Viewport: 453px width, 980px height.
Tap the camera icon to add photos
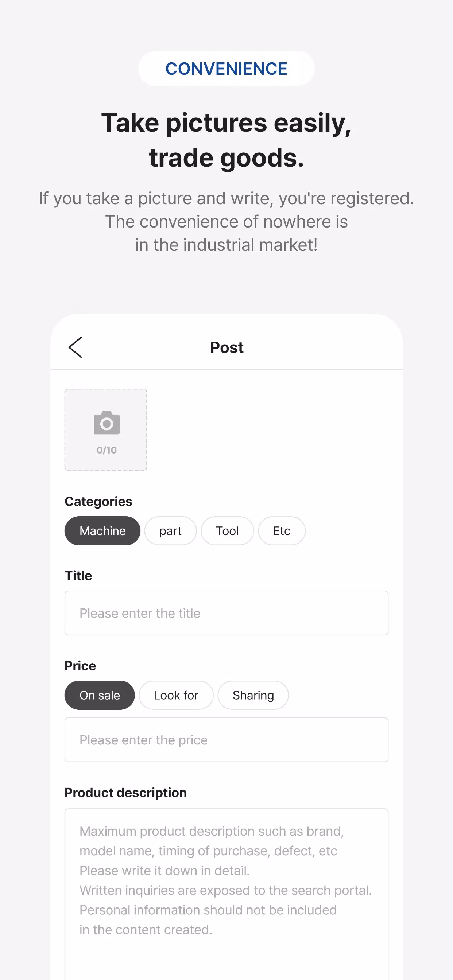tap(107, 423)
